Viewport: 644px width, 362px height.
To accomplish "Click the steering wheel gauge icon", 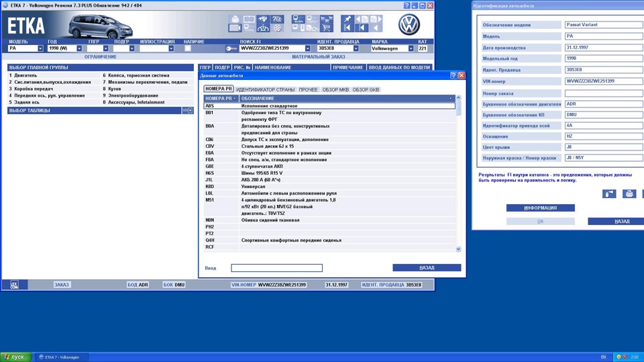I will point(263,28).
